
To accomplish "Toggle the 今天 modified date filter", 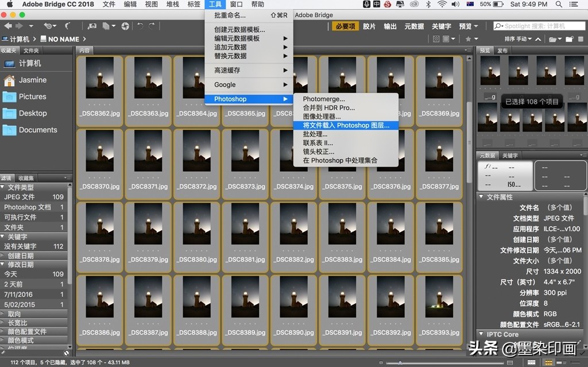I will coord(11,274).
